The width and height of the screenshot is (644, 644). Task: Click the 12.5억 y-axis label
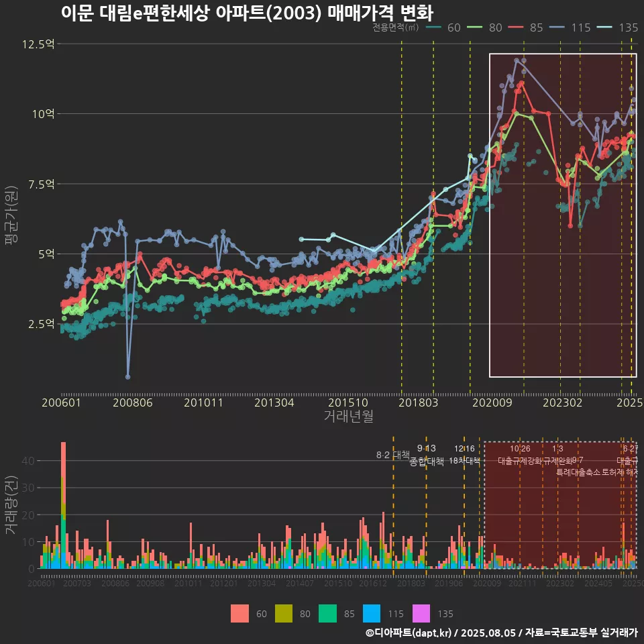pos(38,44)
